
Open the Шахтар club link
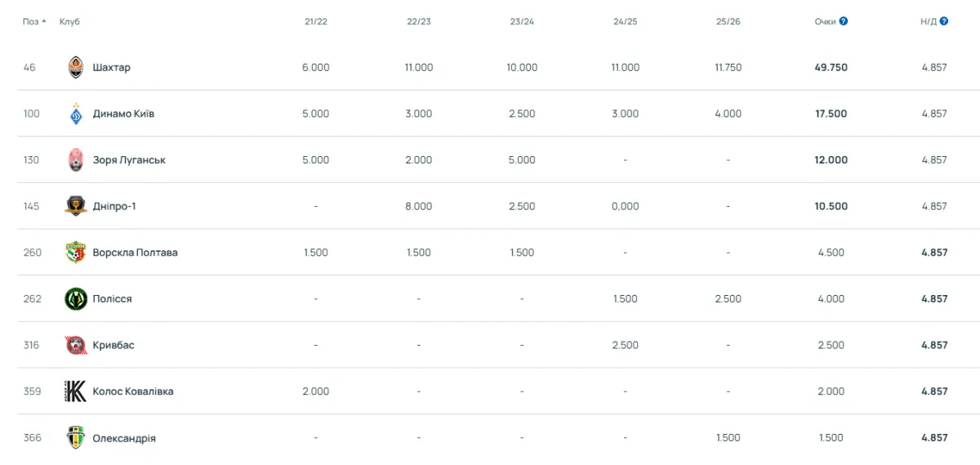pos(111,68)
